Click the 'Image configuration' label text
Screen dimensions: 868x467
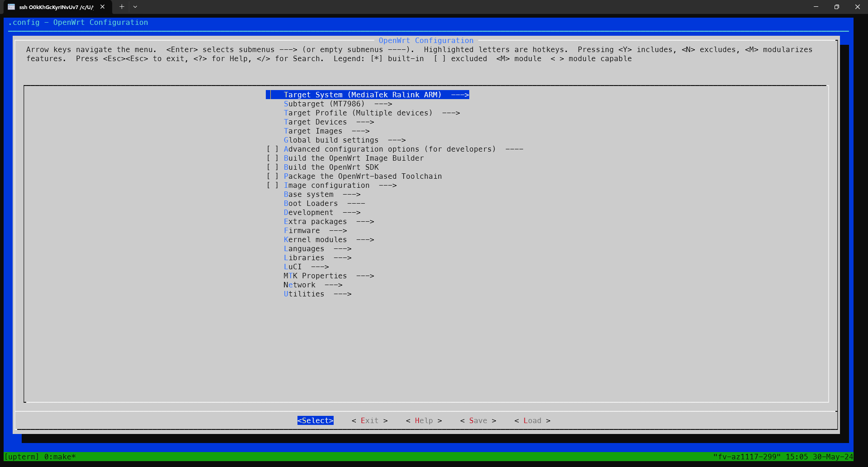[326, 185]
